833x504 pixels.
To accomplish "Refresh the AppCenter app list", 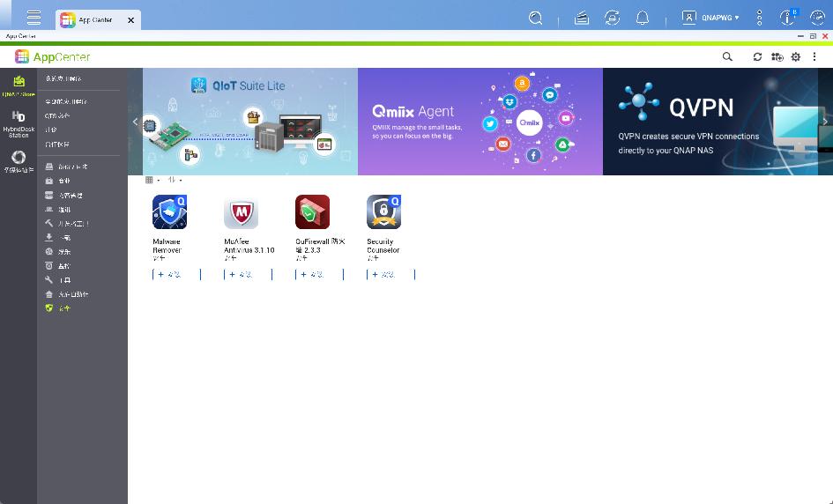I will [x=757, y=56].
